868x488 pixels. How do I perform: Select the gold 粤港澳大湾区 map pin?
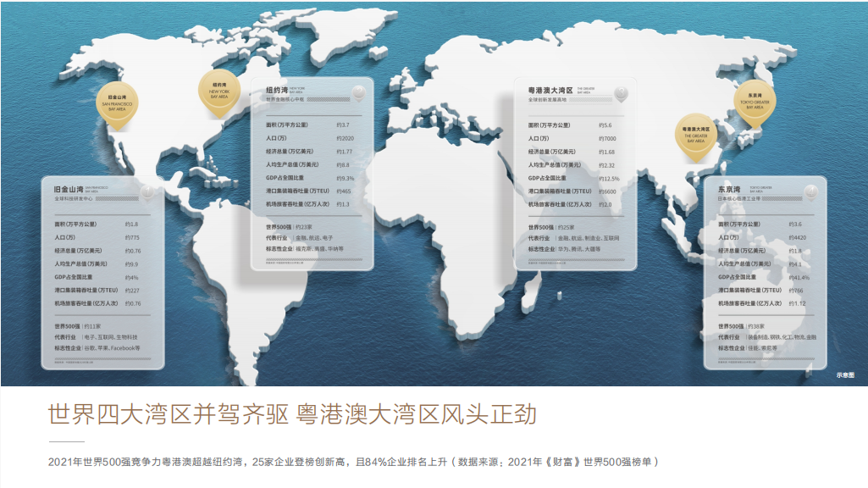click(694, 134)
